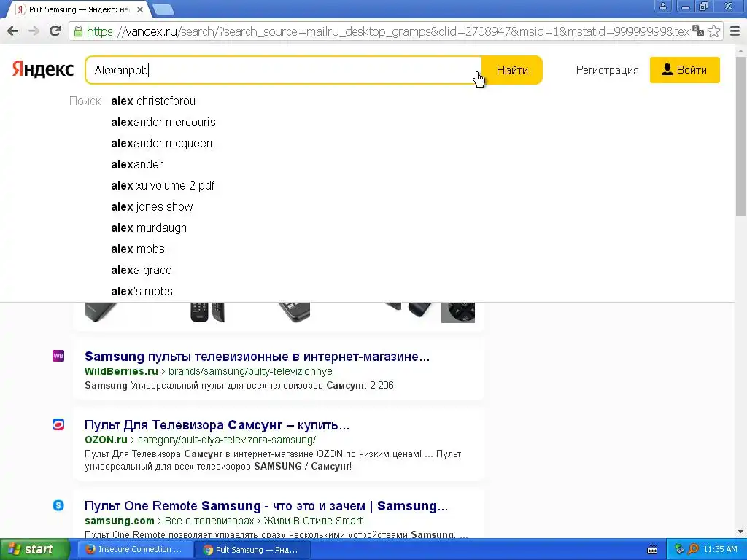Click the rightmost remote image thumbnail

[458, 312]
